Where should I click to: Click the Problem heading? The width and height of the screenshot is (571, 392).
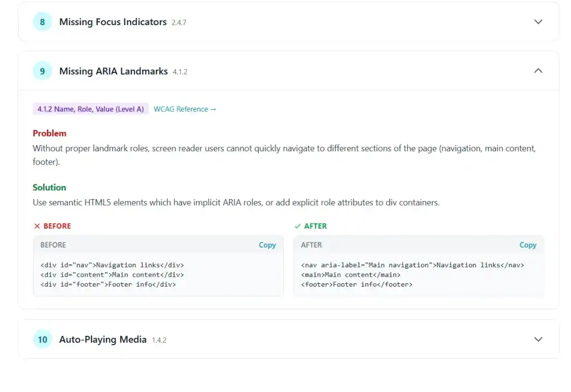tap(50, 133)
